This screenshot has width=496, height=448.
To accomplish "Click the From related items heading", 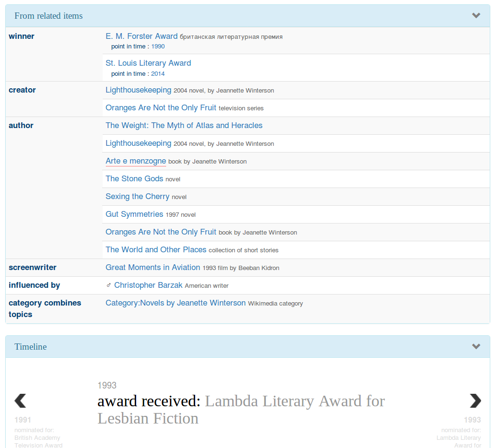I will click(x=48, y=15).
